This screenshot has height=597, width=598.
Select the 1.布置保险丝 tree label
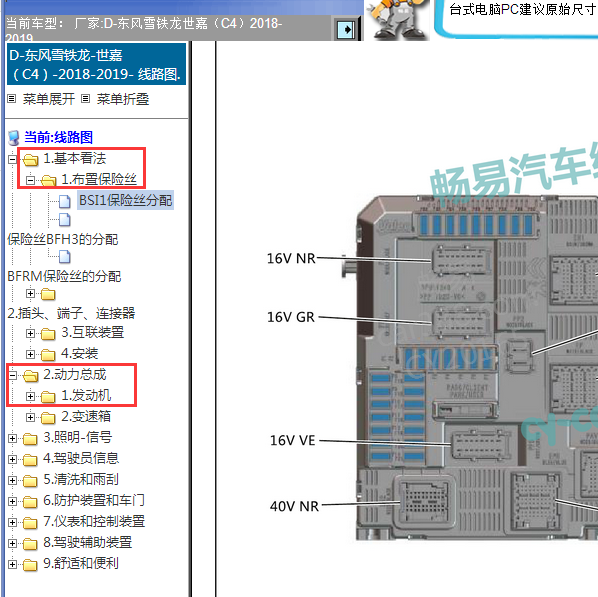99,179
